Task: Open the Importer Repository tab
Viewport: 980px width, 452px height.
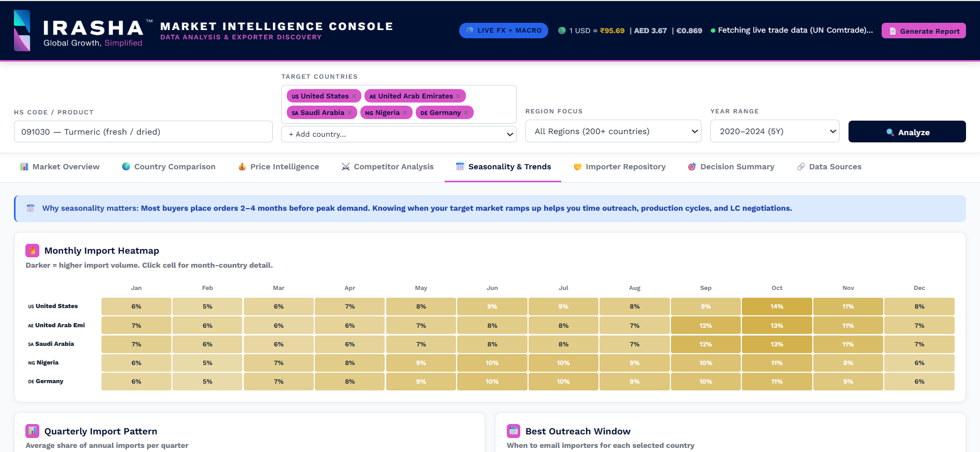Action: click(619, 167)
